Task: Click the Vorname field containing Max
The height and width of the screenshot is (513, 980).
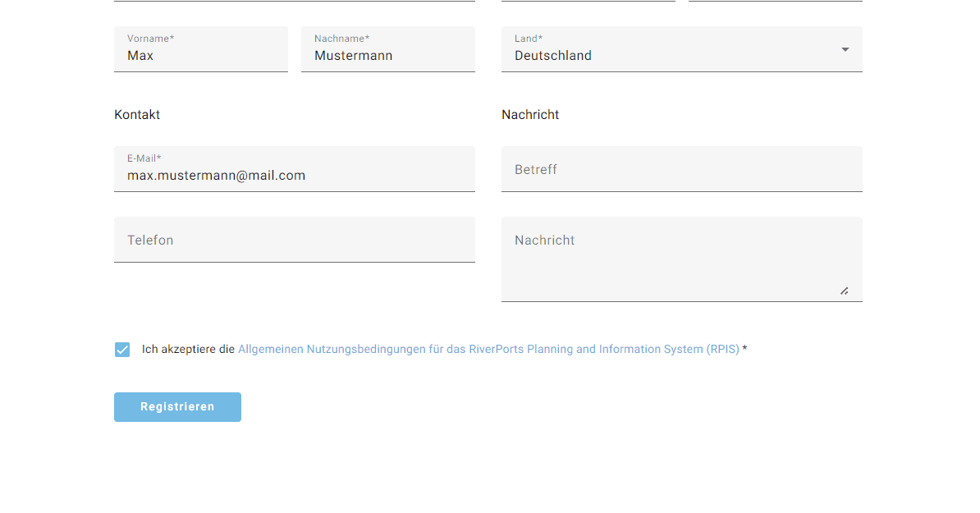Action: pos(200,49)
